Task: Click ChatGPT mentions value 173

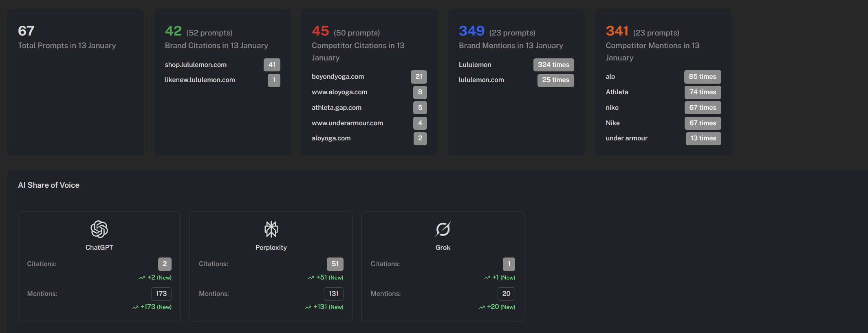Action: 161,294
